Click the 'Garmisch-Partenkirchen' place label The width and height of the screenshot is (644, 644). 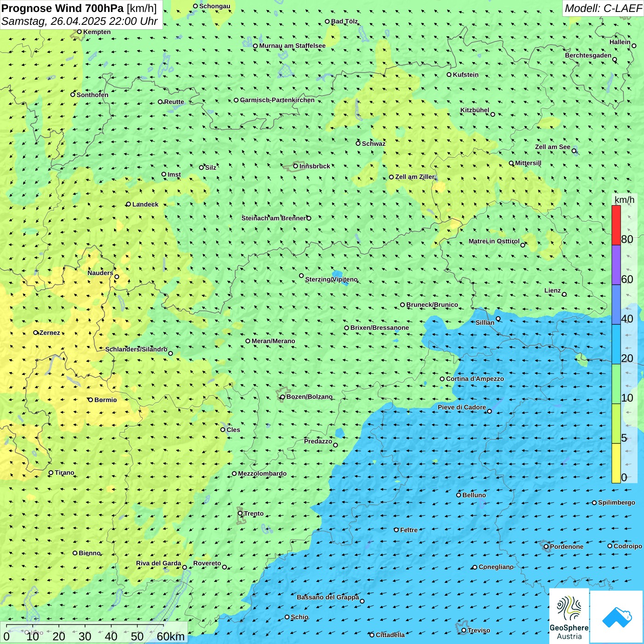277,100
